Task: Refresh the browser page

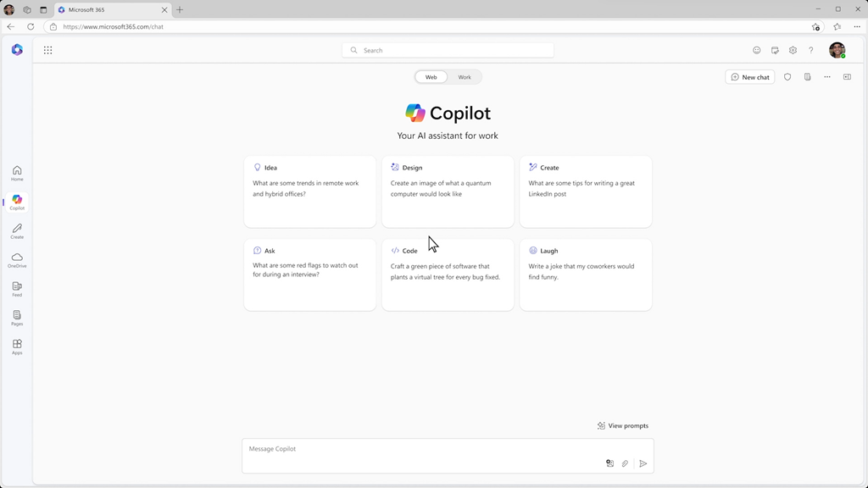Action: (31, 26)
